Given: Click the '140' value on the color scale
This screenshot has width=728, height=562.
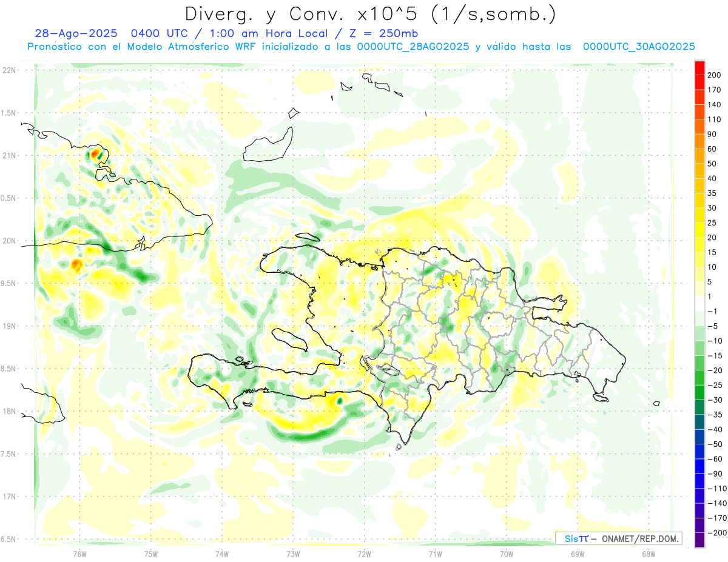Looking at the screenshot, I should click(x=714, y=104).
